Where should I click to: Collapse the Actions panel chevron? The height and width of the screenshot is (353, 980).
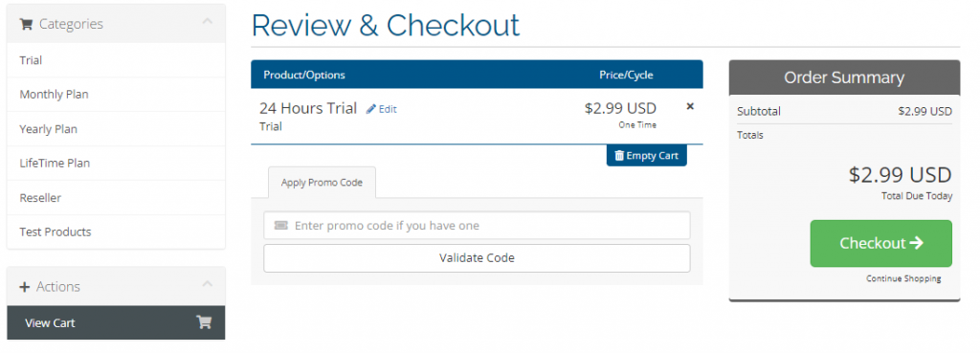tap(208, 284)
